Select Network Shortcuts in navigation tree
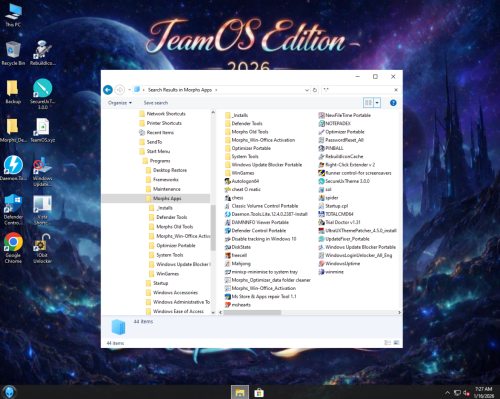This screenshot has height=399, width=500. (162, 114)
